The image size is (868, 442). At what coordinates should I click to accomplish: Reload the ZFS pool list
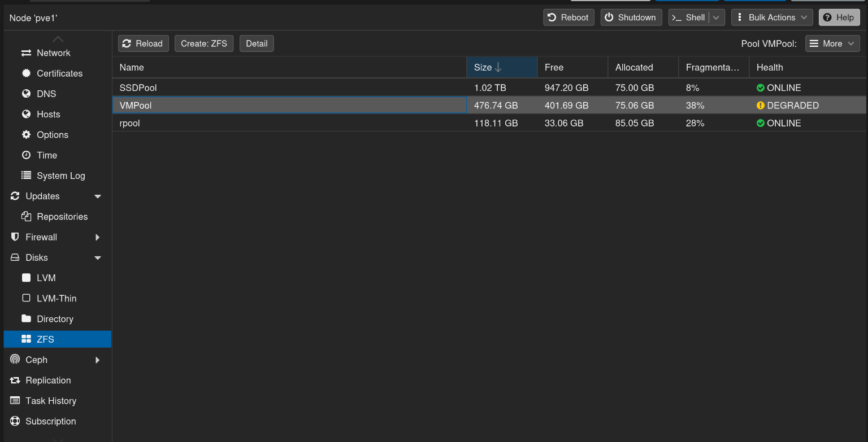point(143,43)
